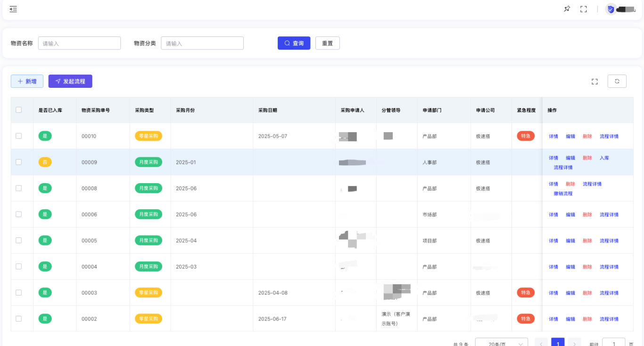The image size is (644, 346).
Task: Click 删除 for order 00010
Action: click(587, 136)
